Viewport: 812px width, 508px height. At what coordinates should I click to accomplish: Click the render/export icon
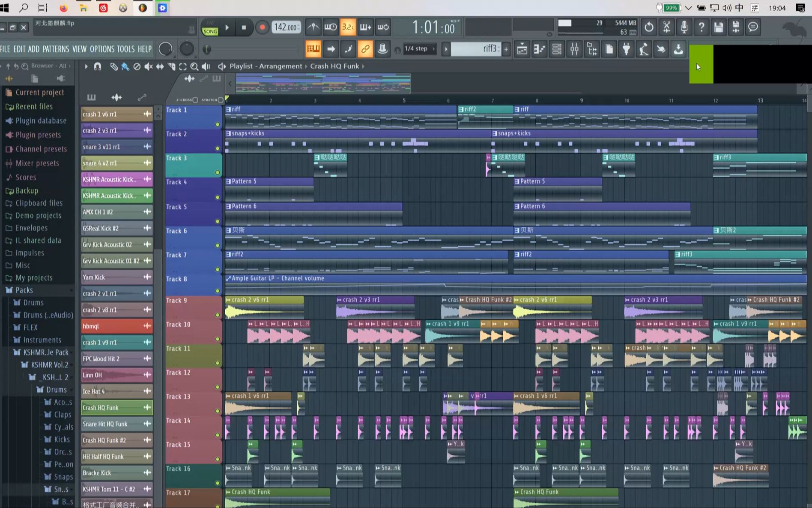click(736, 27)
